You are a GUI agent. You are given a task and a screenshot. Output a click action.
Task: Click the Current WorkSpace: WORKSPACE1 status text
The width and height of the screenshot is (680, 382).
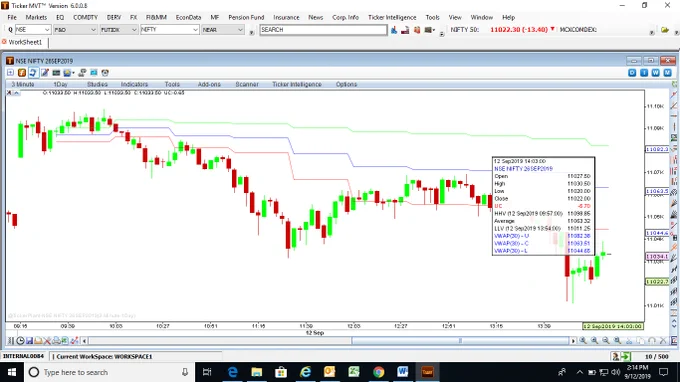click(104, 356)
